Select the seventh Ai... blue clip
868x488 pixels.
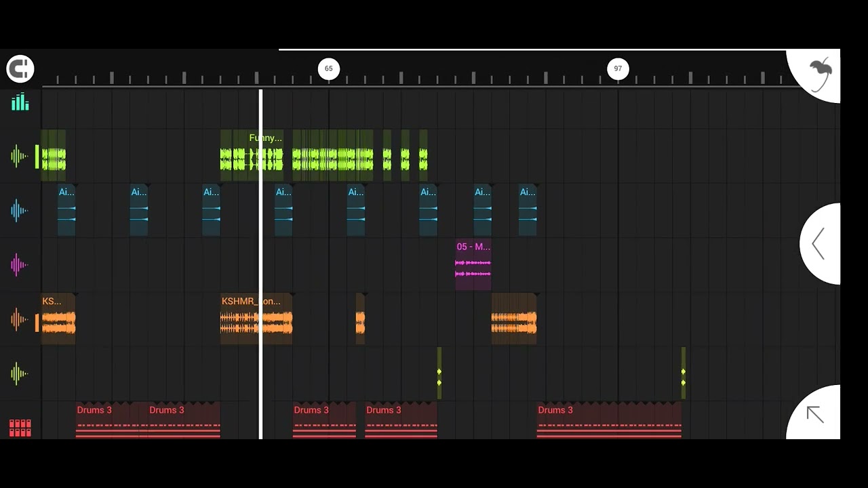pos(483,210)
